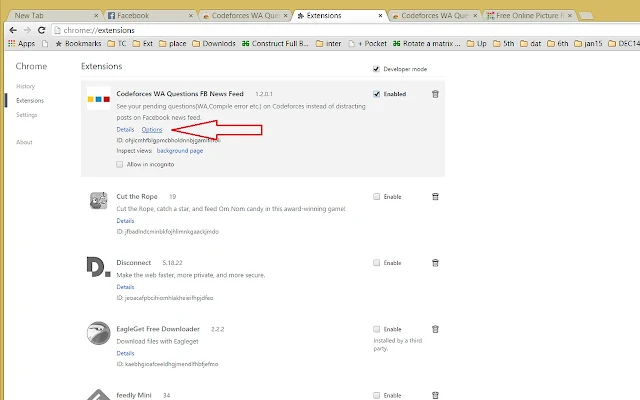The width and height of the screenshot is (640, 400).
Task: Click the browser back arrow
Action: point(13,30)
